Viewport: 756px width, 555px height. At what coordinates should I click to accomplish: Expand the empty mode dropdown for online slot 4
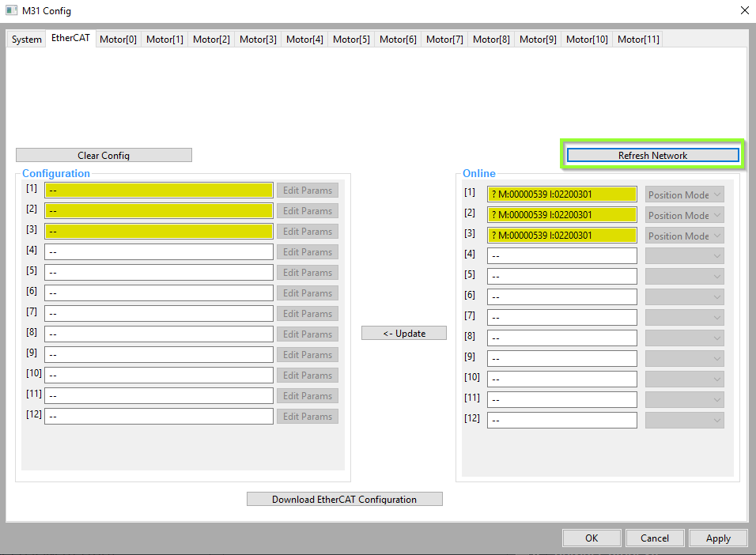[685, 256]
